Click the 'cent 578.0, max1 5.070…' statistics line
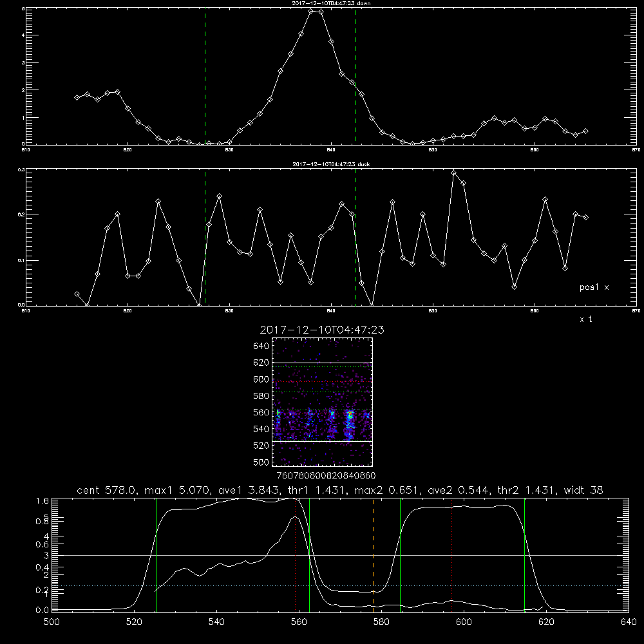 [x=339, y=490]
